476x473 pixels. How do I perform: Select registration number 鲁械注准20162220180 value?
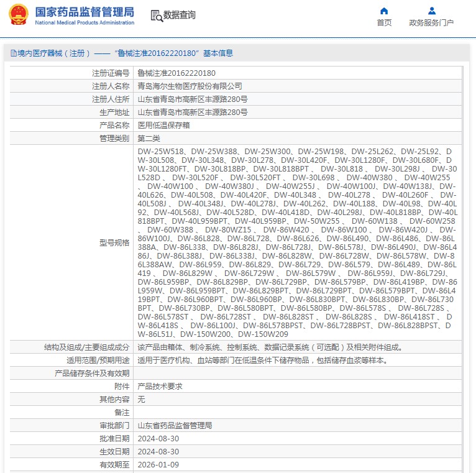tap(176, 73)
